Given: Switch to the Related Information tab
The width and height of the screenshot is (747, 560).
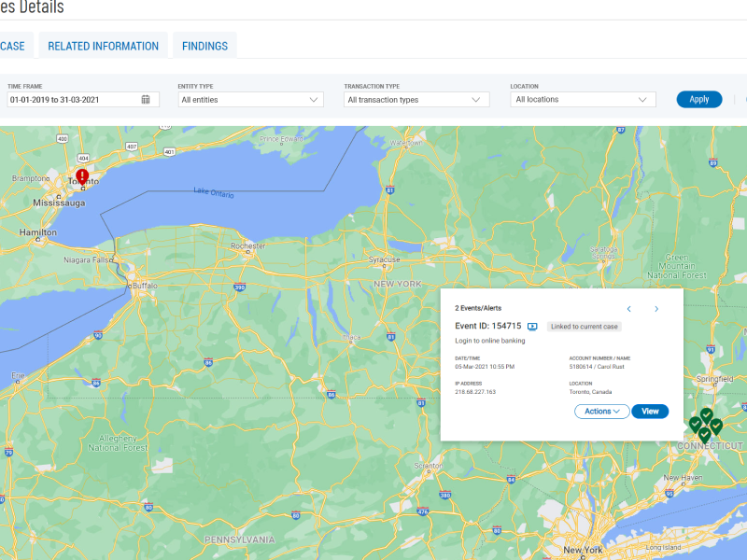Looking at the screenshot, I should [x=103, y=46].
